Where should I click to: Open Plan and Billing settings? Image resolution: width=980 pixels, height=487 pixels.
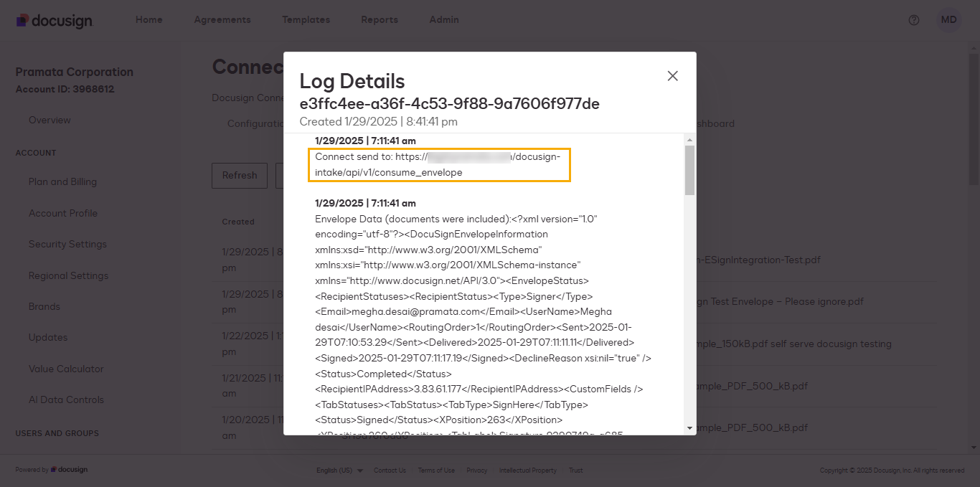pyautogui.click(x=62, y=182)
